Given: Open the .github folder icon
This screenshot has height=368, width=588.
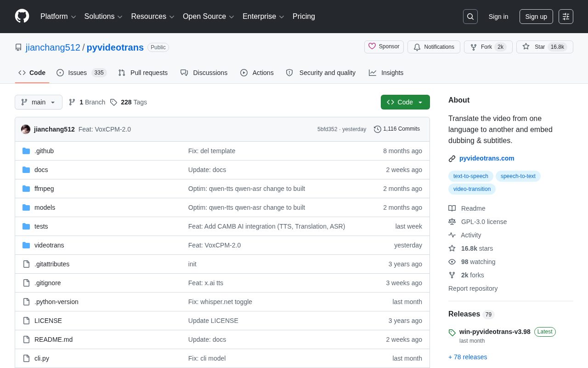Looking at the screenshot, I should 26,151.
